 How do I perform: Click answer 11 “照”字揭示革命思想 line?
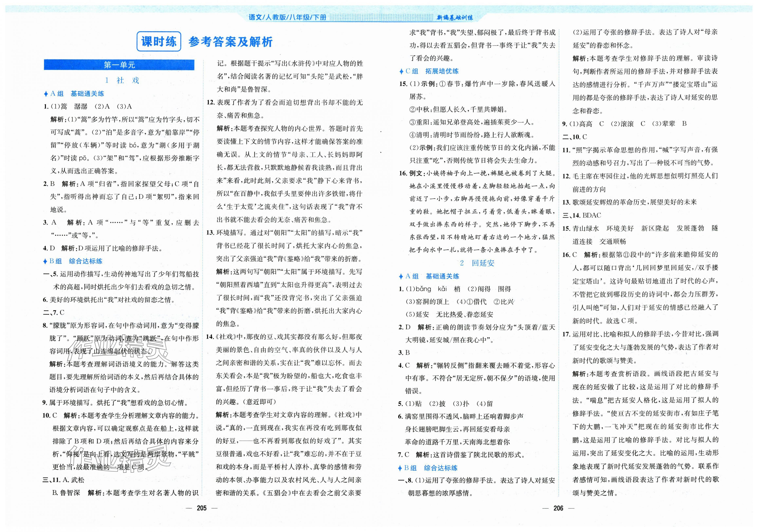(x=640, y=150)
